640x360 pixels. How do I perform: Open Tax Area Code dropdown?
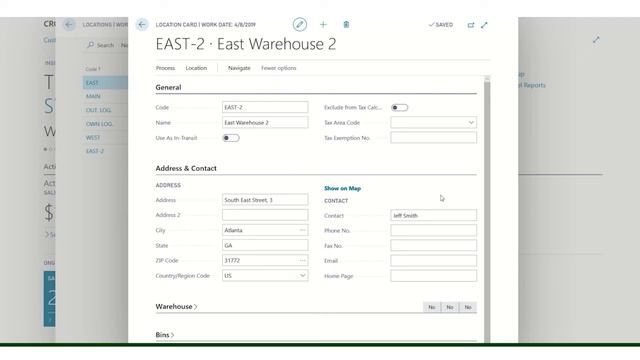pyautogui.click(x=471, y=122)
